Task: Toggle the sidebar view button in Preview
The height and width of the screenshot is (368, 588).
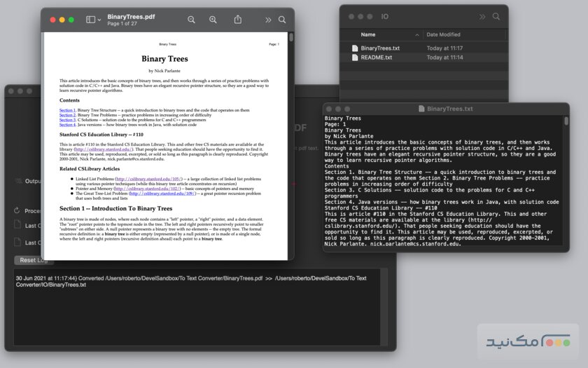Action: pyautogui.click(x=90, y=20)
